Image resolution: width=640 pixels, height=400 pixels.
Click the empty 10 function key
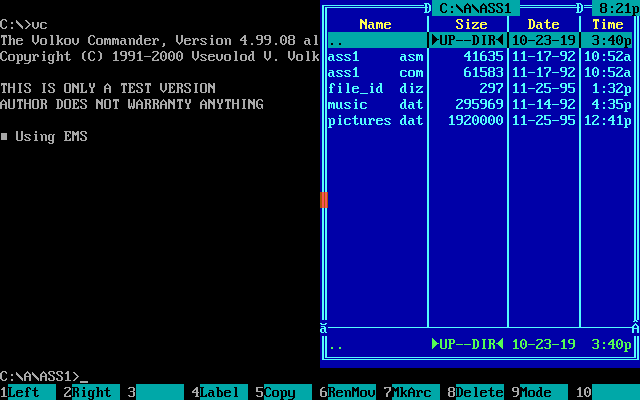coord(608,392)
